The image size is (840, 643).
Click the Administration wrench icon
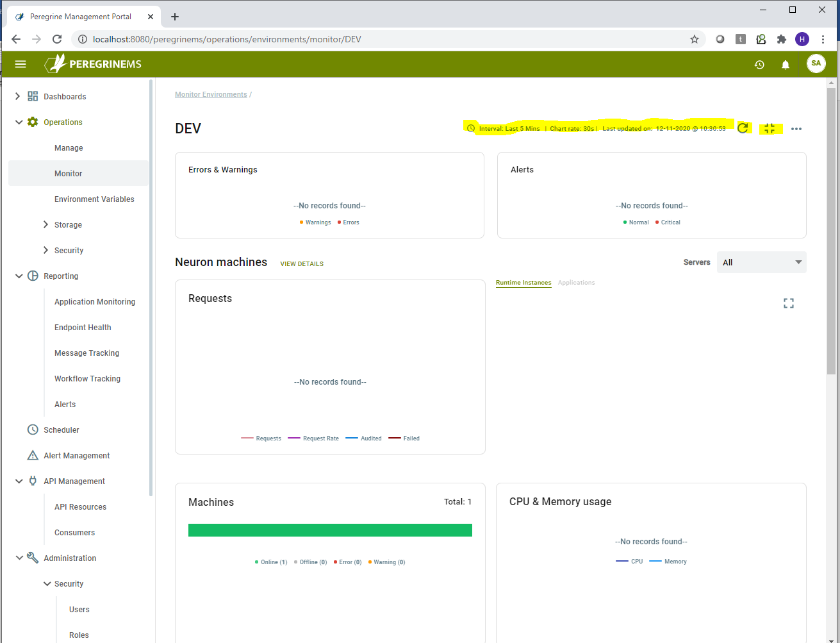[x=33, y=558]
